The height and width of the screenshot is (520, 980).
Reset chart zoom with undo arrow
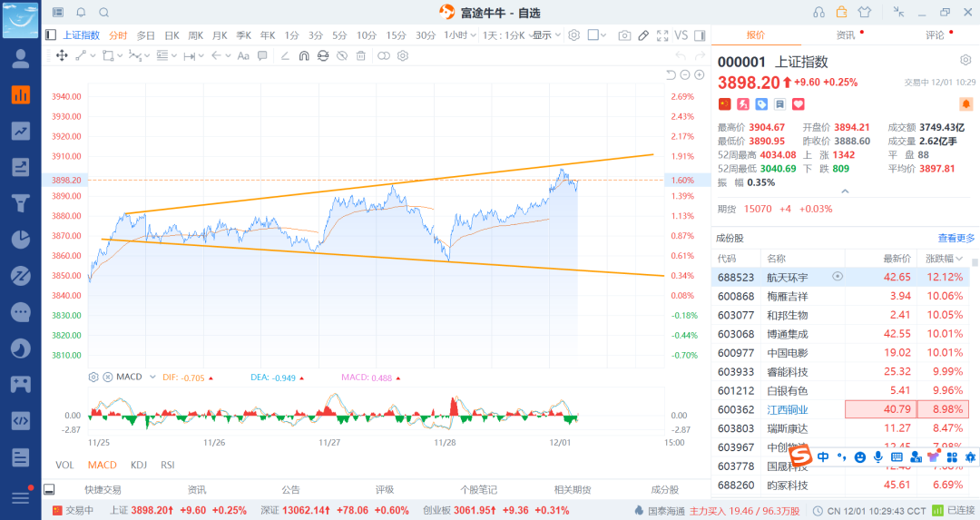coord(671,75)
